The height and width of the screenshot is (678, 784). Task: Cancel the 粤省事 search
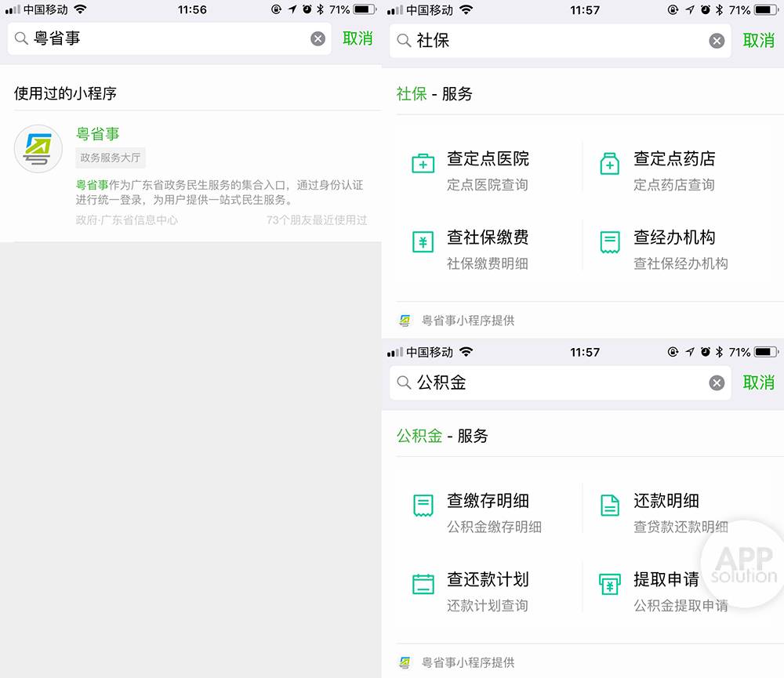tap(358, 38)
